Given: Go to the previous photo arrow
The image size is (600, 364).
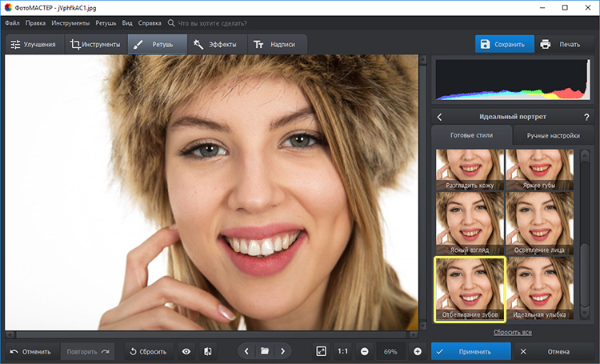Looking at the screenshot, I should (x=246, y=351).
